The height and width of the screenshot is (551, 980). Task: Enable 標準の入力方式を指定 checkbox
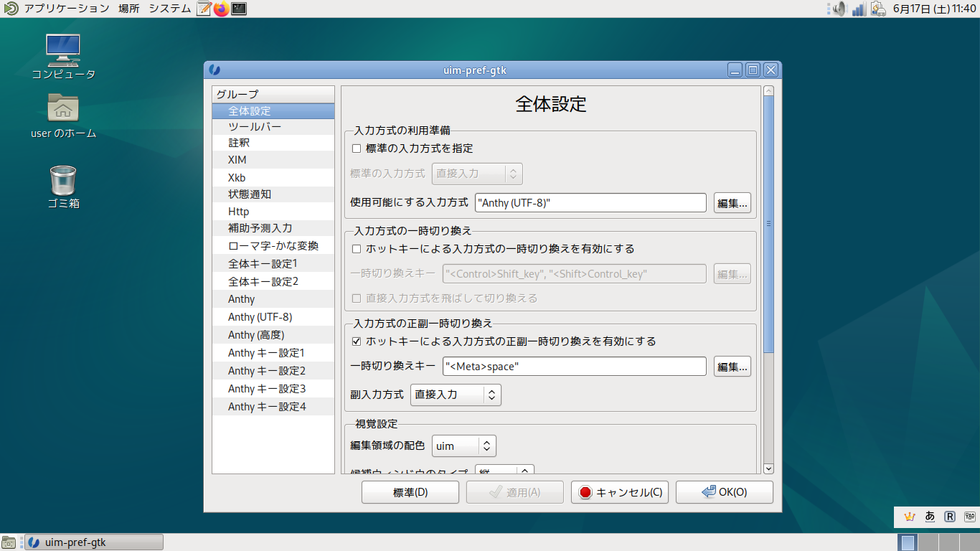[356, 149]
